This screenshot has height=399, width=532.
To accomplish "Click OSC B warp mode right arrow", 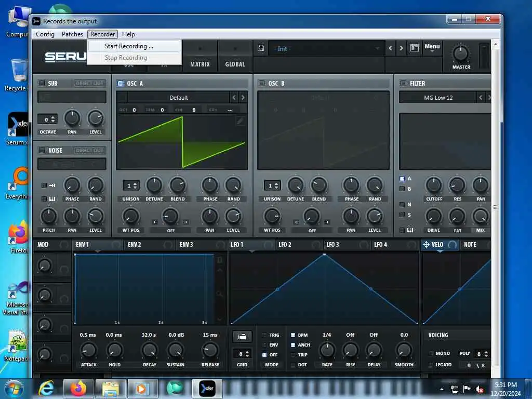I will tap(327, 222).
